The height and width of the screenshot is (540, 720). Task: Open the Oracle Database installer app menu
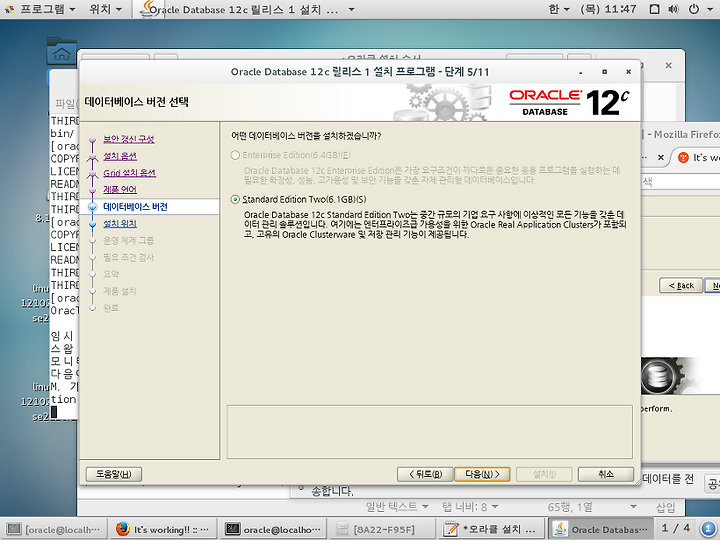247,9
